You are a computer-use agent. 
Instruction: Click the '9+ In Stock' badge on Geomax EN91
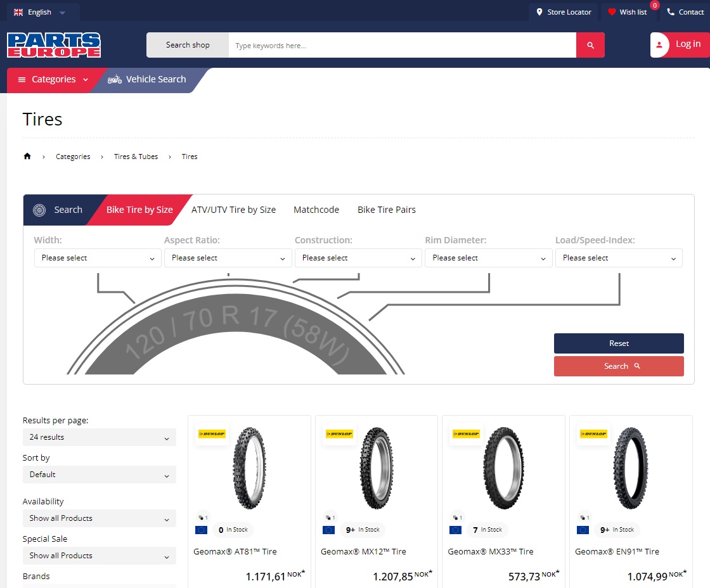point(617,530)
